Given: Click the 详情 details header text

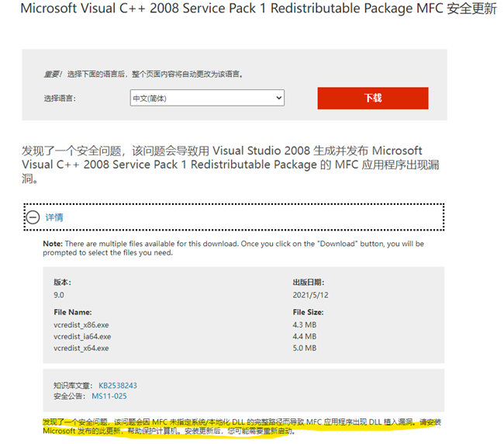Looking at the screenshot, I should click(x=54, y=217).
